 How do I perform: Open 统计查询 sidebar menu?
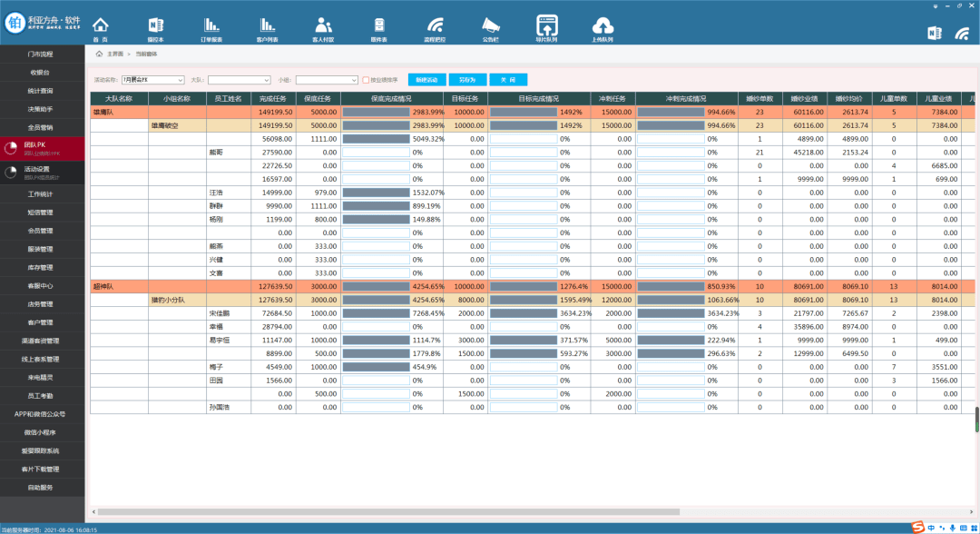[x=43, y=91]
